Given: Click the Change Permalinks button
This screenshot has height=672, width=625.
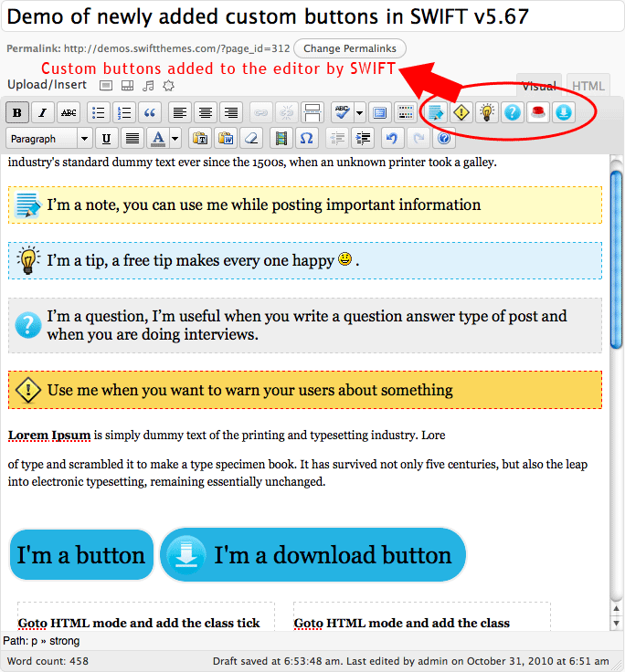Looking at the screenshot, I should click(350, 48).
